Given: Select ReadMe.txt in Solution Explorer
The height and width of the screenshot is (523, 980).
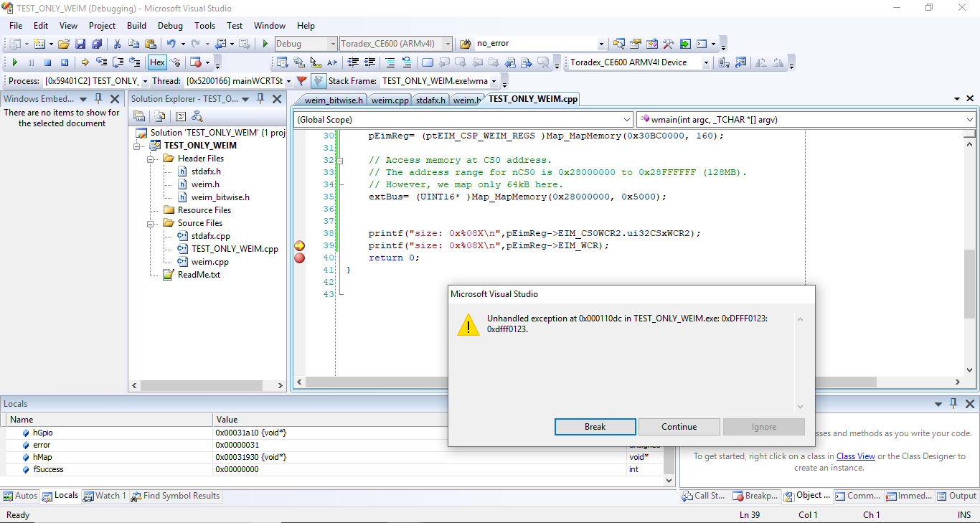Looking at the screenshot, I should [199, 275].
